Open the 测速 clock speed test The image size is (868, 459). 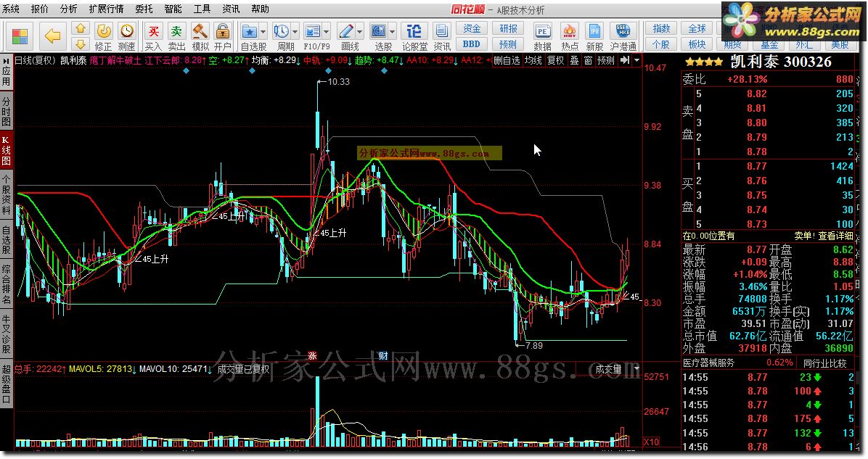pos(127,31)
